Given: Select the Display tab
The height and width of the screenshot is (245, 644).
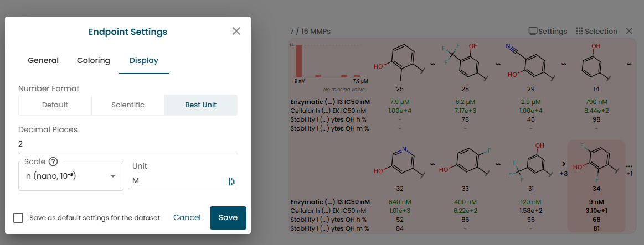Looking at the screenshot, I should click(x=144, y=61).
